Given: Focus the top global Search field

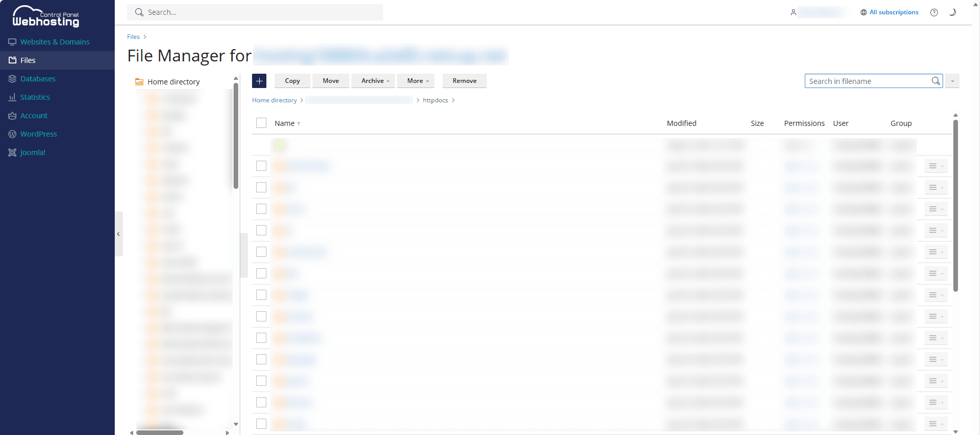Looking at the screenshot, I should (x=255, y=12).
